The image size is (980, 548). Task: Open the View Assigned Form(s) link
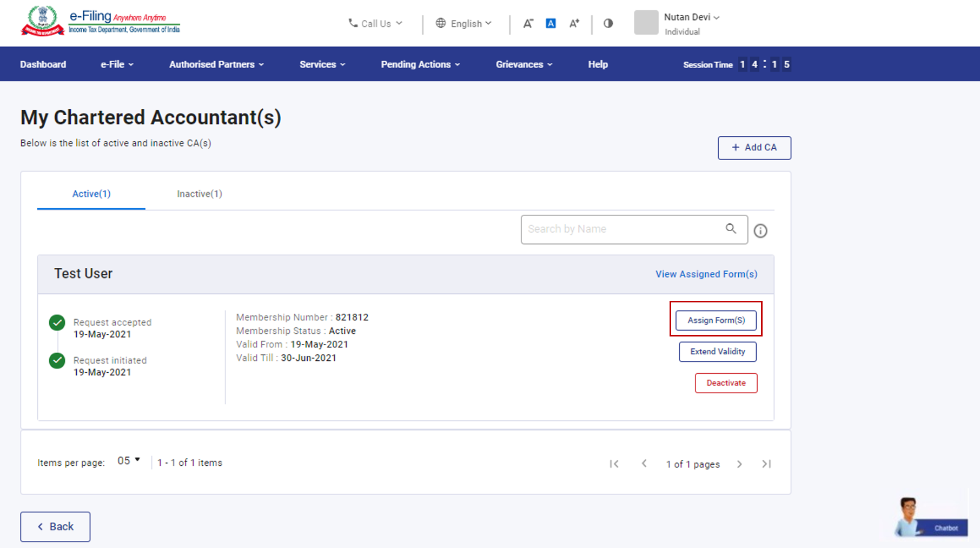point(706,274)
